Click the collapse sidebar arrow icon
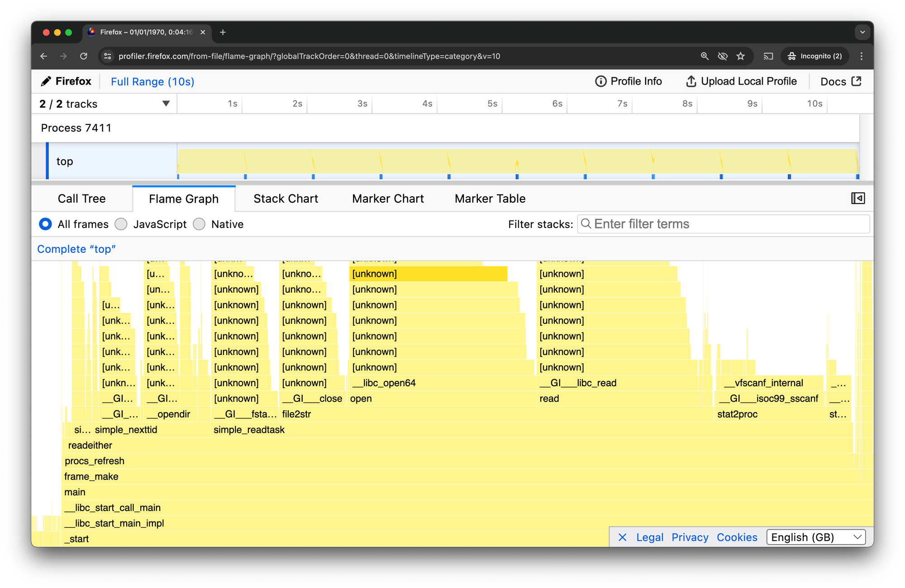The width and height of the screenshot is (905, 588). (x=857, y=199)
